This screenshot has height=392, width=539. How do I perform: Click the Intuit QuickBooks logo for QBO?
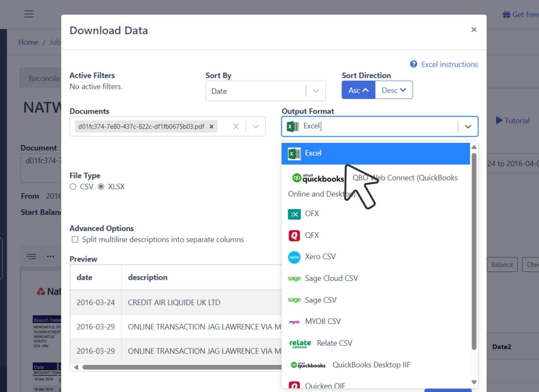click(318, 178)
